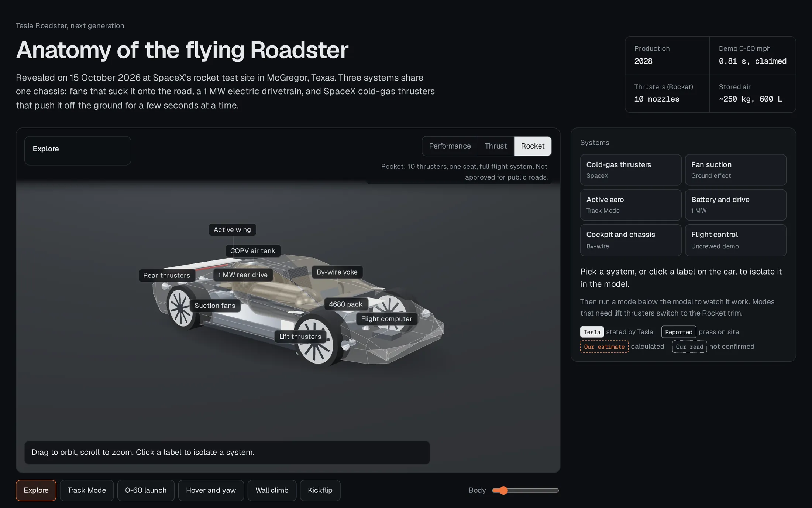Click the COPV air tank label
This screenshot has width=812, height=508.
pyautogui.click(x=253, y=251)
